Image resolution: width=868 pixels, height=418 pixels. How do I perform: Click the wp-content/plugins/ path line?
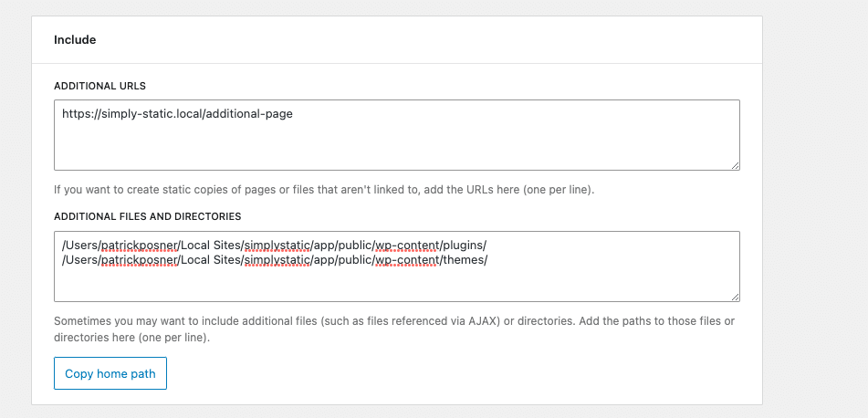click(274, 245)
